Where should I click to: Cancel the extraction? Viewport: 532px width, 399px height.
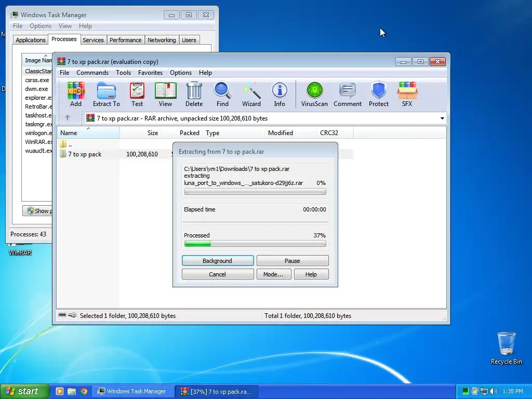pos(218,274)
